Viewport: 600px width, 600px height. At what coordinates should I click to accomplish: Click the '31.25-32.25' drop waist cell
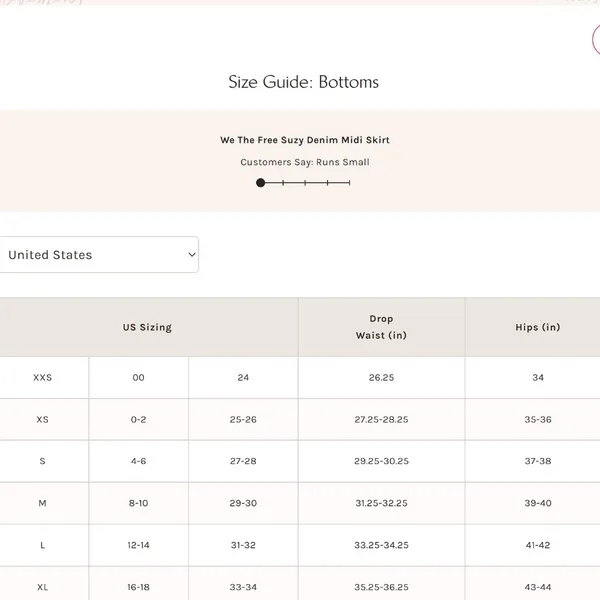(382, 503)
